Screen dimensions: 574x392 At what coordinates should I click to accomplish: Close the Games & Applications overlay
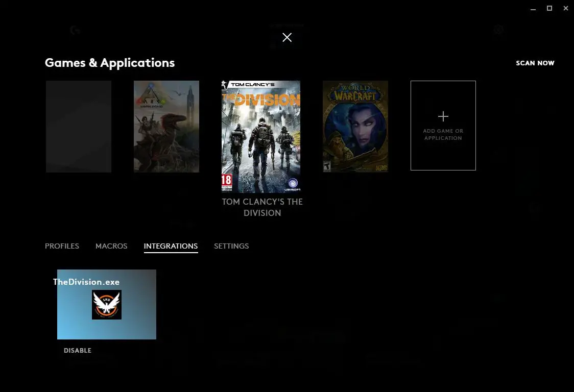pyautogui.click(x=287, y=37)
